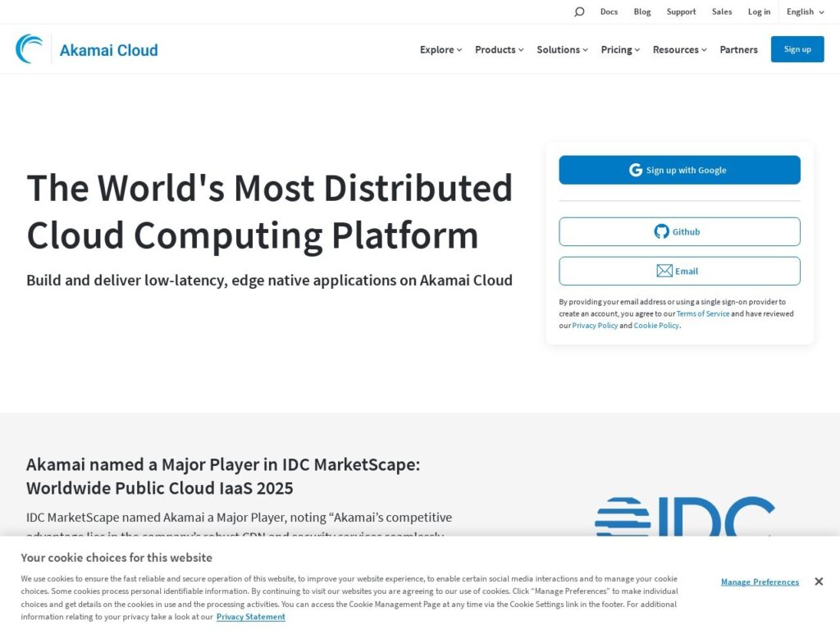The height and width of the screenshot is (630, 840).
Task: Go to the Partners page
Action: [738, 50]
